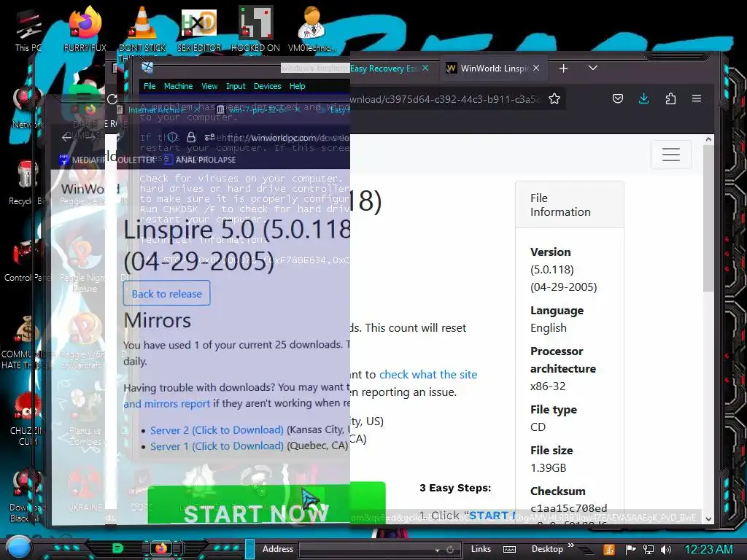This screenshot has width=747, height=560.
Task: Follow the mirrors report link
Action: tap(167, 404)
